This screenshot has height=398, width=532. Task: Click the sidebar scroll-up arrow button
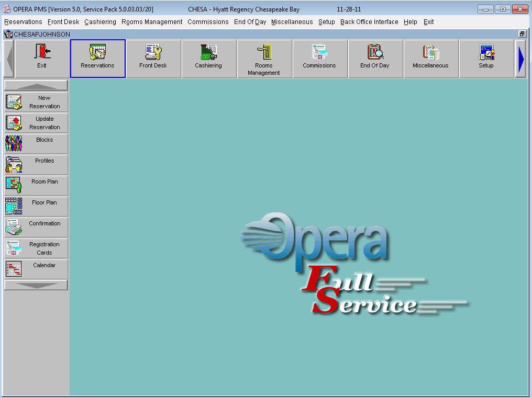pos(36,85)
